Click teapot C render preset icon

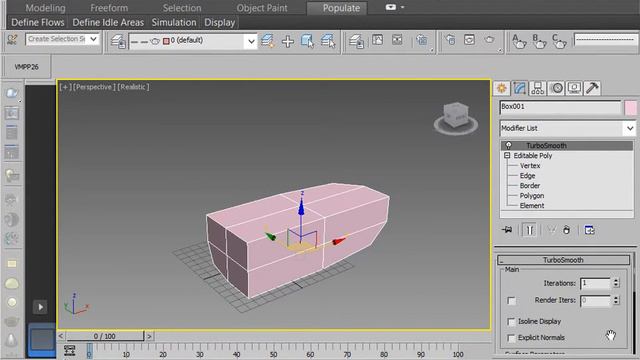(x=559, y=41)
